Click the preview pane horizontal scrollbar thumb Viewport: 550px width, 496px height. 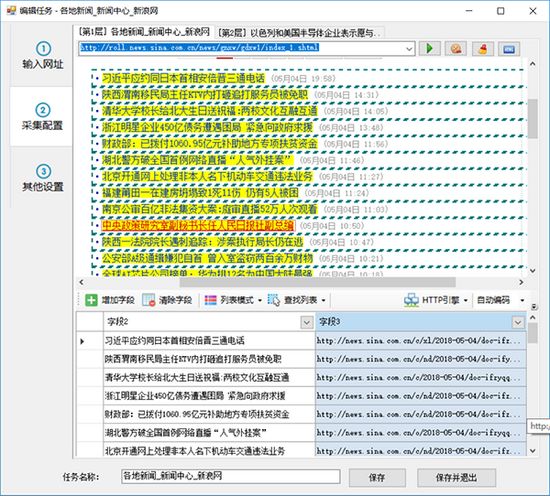point(317,282)
